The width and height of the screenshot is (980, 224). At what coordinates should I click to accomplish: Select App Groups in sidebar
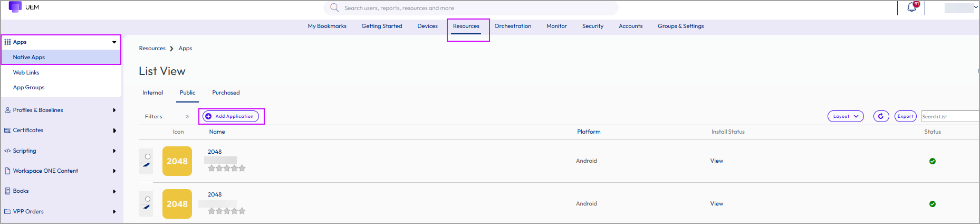[29, 88]
